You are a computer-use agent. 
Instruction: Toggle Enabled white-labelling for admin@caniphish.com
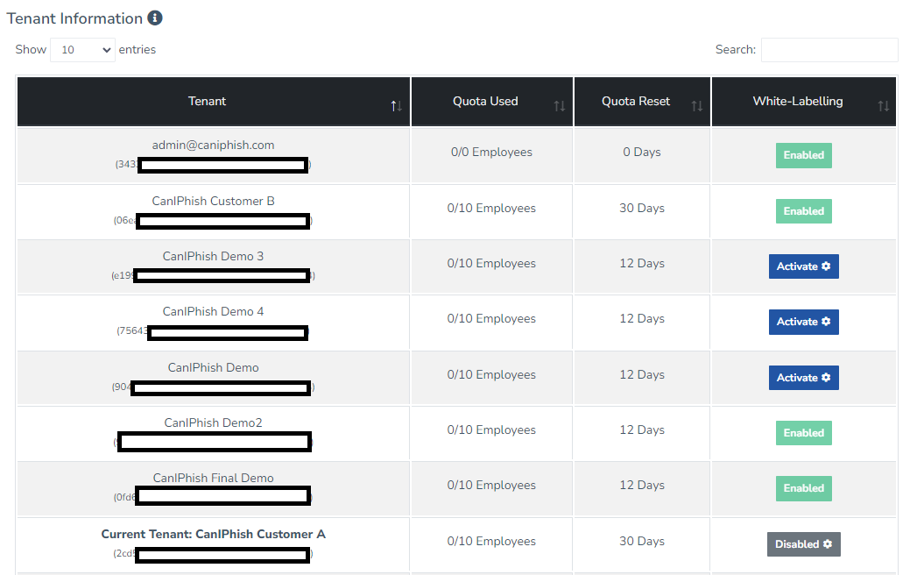[803, 155]
